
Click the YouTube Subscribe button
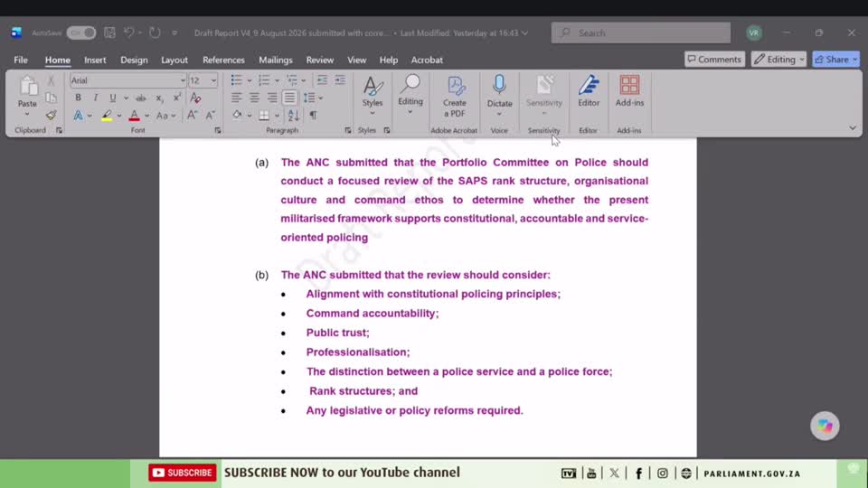(182, 473)
